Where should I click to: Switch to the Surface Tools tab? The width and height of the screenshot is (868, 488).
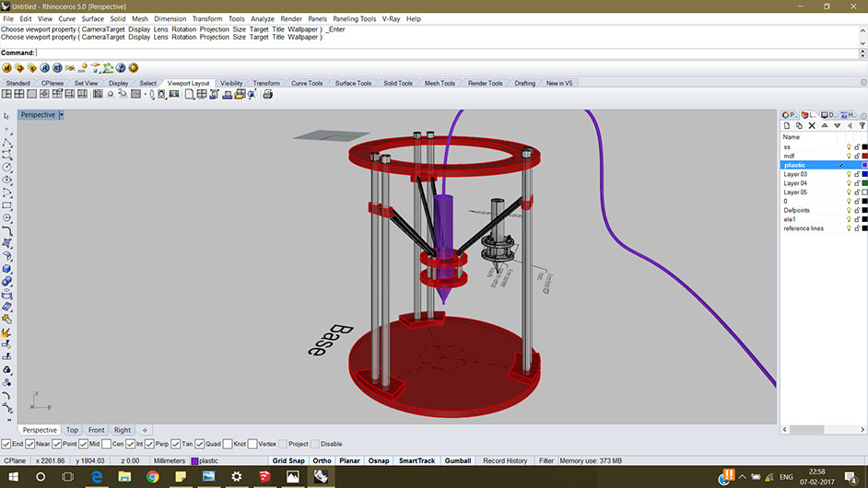(353, 83)
